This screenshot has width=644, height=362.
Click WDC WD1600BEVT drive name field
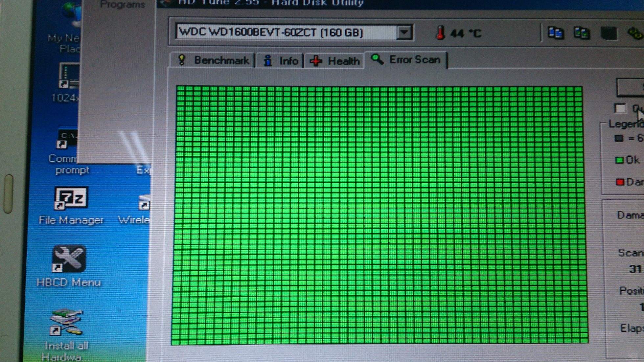(x=286, y=33)
